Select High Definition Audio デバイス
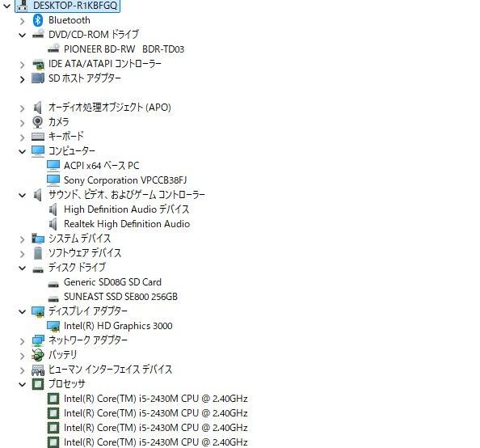480x448 pixels. (x=126, y=209)
